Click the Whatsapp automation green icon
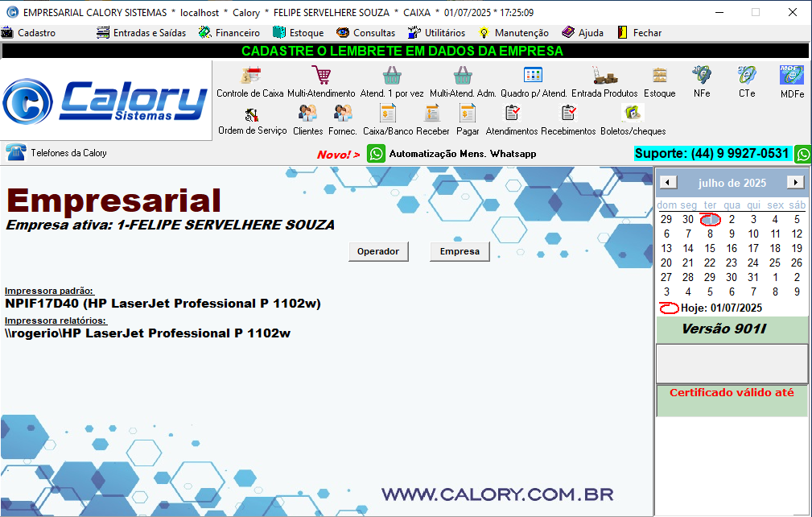 pos(375,153)
